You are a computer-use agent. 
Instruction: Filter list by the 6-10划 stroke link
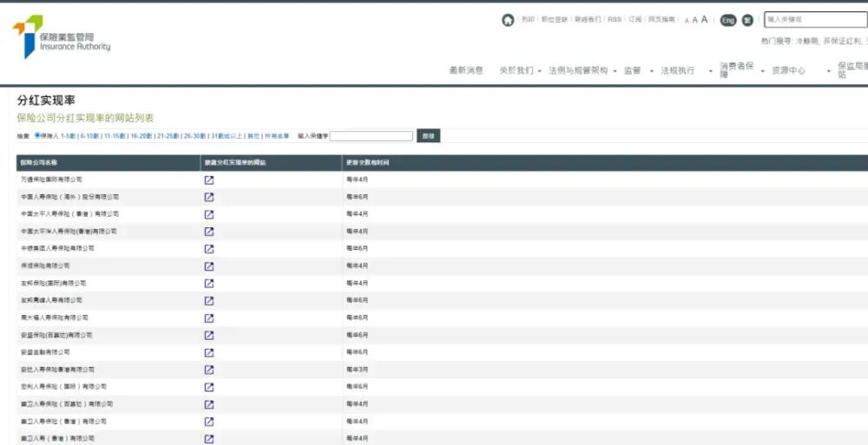[89, 136]
